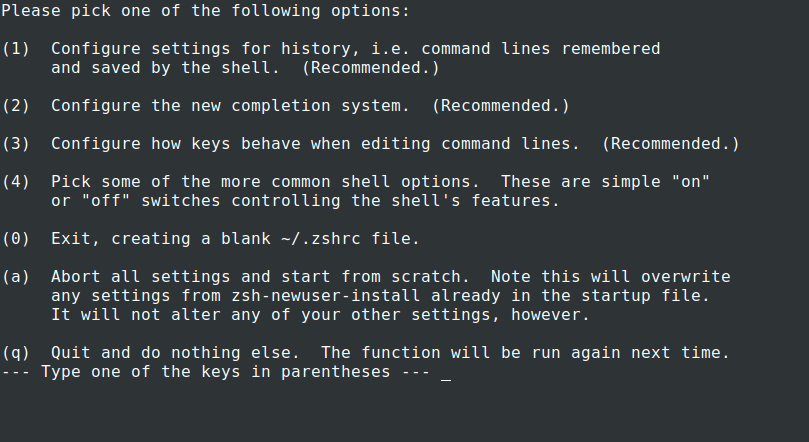Click the cursor after the key prompt
Image resolution: width=809 pixels, height=442 pixels.
446,373
